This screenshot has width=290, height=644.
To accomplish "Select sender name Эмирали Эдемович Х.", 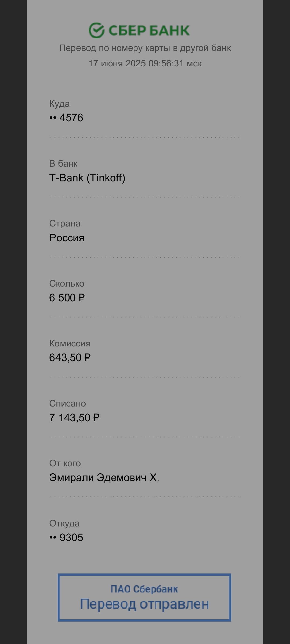I will [x=104, y=478].
